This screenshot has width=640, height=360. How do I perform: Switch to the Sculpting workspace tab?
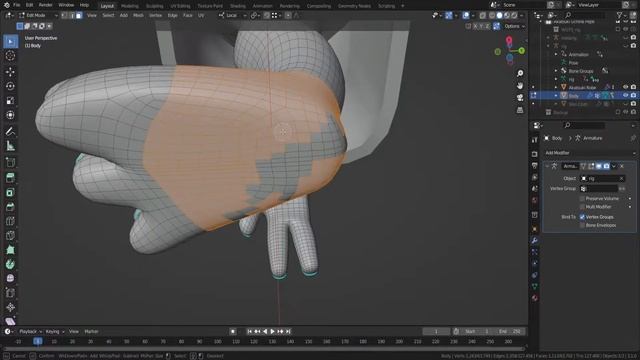coord(154,6)
